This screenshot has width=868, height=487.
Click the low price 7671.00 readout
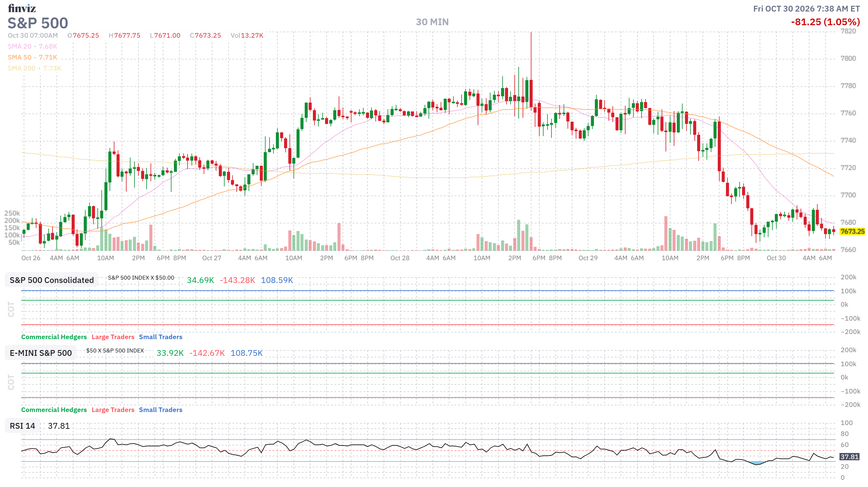[x=165, y=36]
